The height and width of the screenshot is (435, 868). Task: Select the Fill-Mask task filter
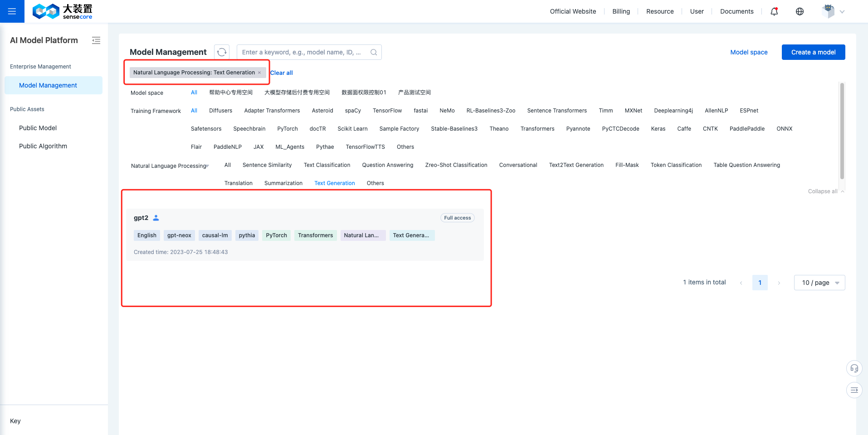(627, 165)
